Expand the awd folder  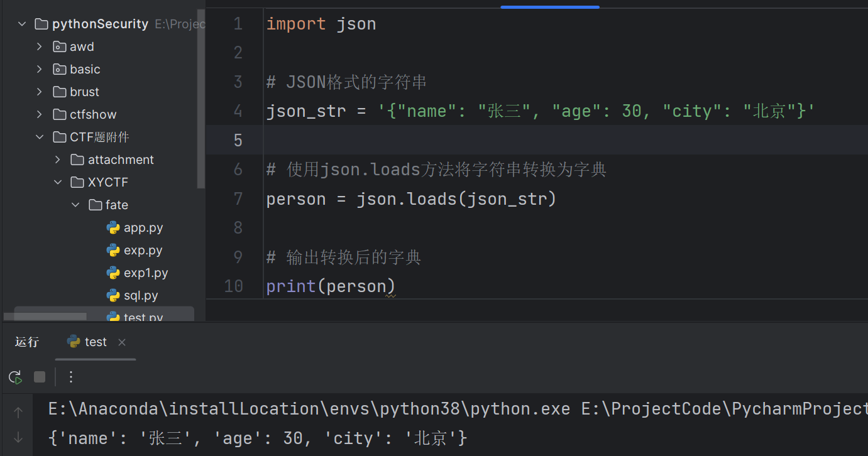(x=40, y=47)
